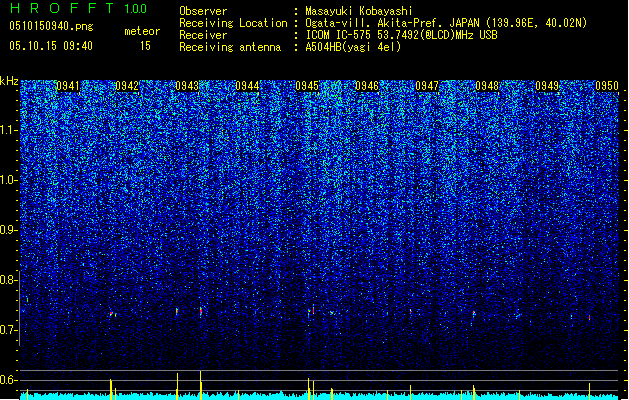Click the date stamp 05.10.15 09:40
The image size is (629, 400).
51,46
